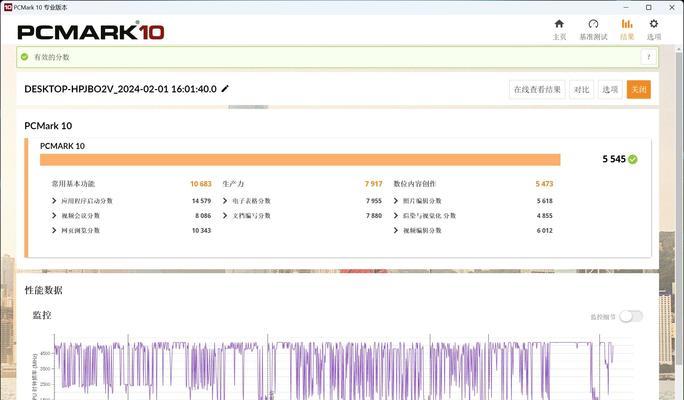Click the orange PCMark 10 score bar
This screenshot has width=684, height=400.
[x=300, y=160]
